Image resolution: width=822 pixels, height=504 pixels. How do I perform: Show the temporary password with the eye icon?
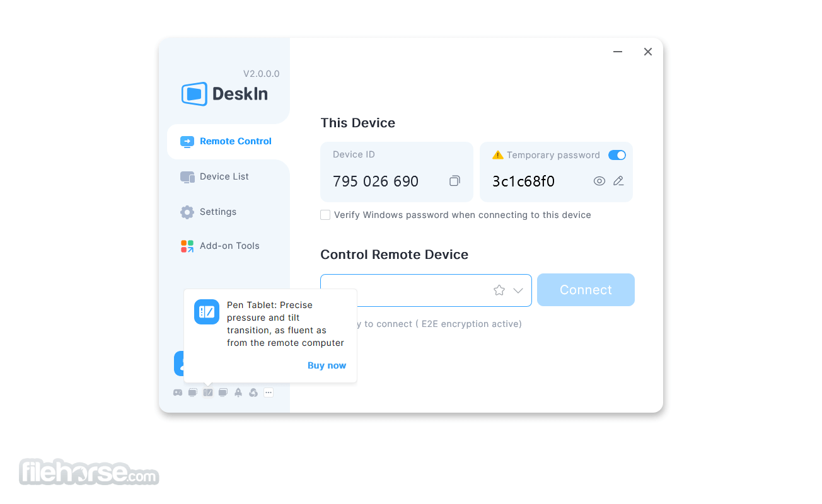point(599,181)
